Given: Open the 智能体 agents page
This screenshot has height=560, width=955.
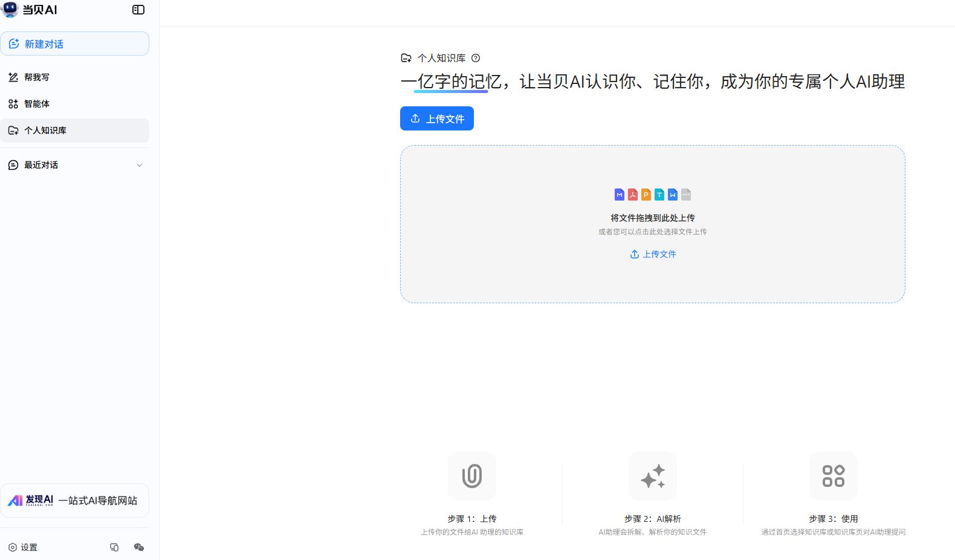Looking at the screenshot, I should point(75,104).
